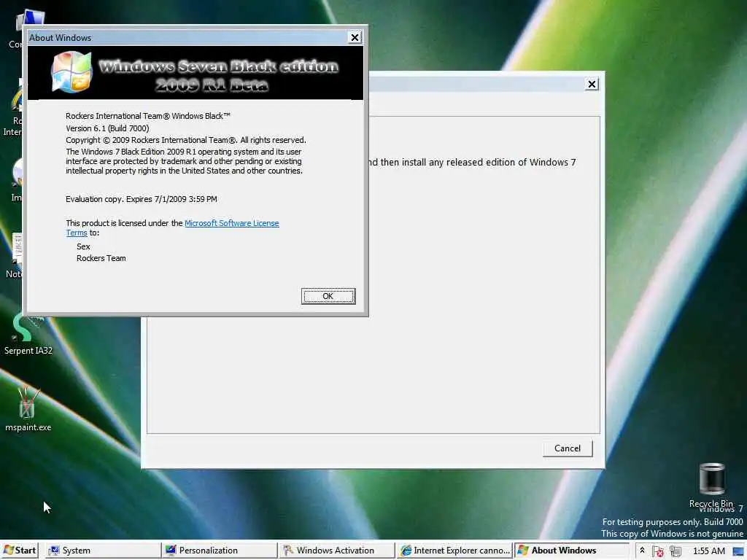Select the Recycle Bin desktop icon
This screenshot has height=560, width=747.
click(x=712, y=485)
